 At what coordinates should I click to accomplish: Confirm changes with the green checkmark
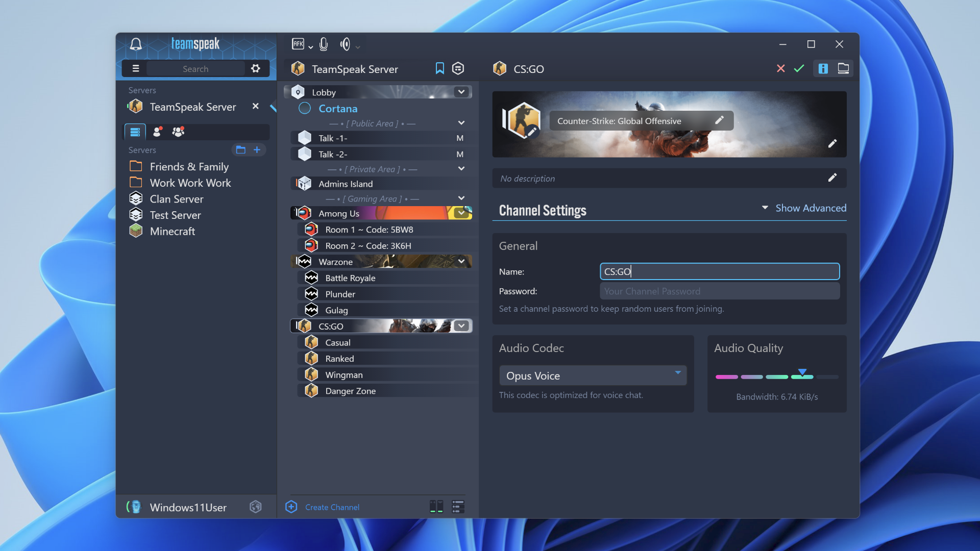[799, 68]
